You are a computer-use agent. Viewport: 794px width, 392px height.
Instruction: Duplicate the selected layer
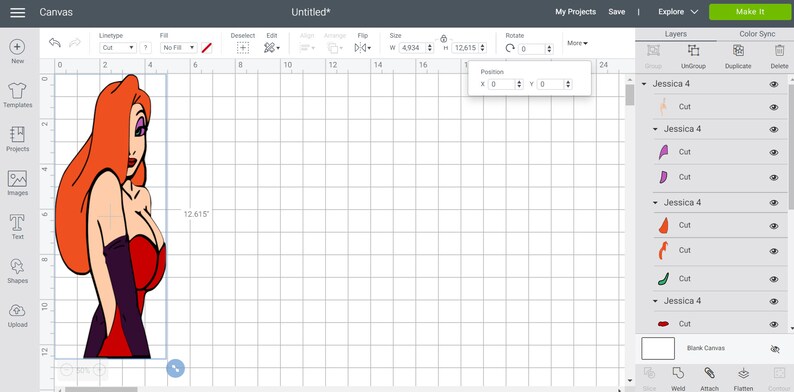pos(738,57)
